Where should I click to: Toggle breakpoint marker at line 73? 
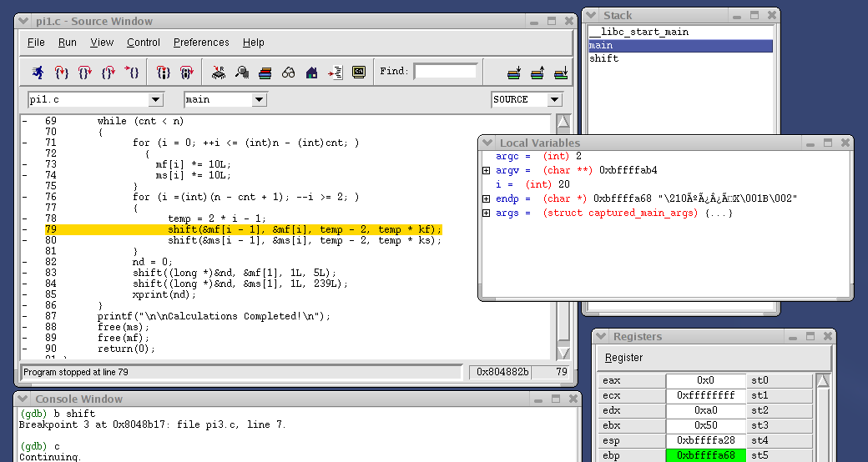(25, 164)
